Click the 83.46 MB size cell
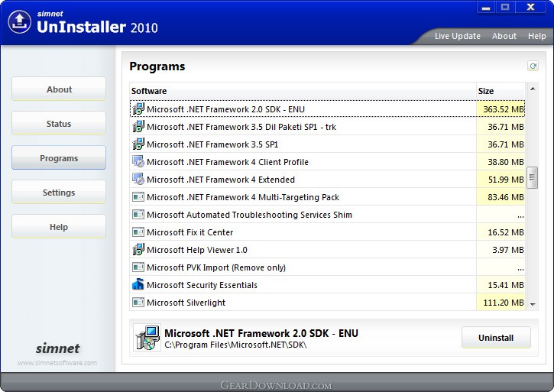 pyautogui.click(x=501, y=197)
